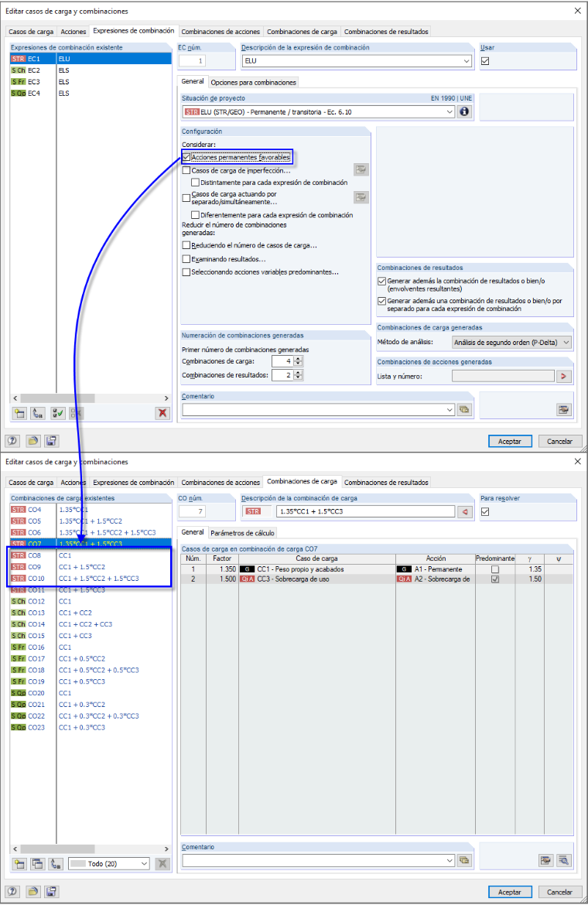Viewport: 588px width, 905px height.
Task: Select CO23 row CC1 + 0.3*CC3
Action: 91,728
